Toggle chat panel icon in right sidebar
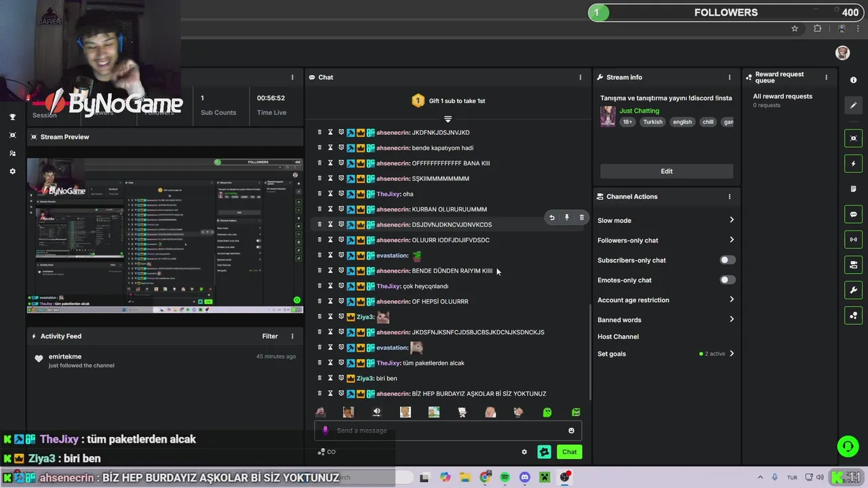The width and height of the screenshot is (868, 488). click(x=853, y=214)
